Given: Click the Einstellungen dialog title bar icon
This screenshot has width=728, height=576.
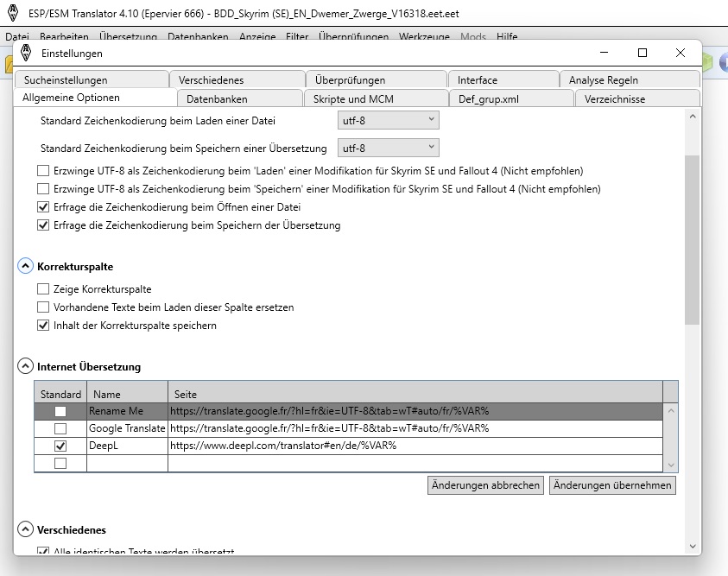Looking at the screenshot, I should (x=25, y=53).
